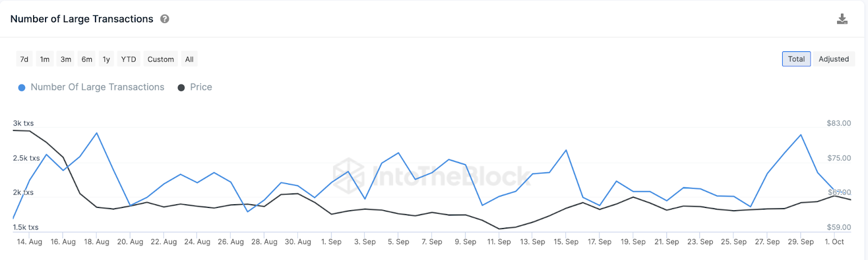868x260 pixels.
Task: Toggle the blue Number Of Large Transactions legend dot
Action: (22, 88)
